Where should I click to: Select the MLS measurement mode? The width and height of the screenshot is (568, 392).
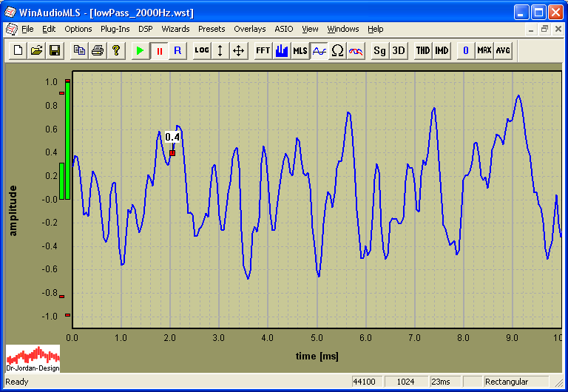pyautogui.click(x=300, y=50)
